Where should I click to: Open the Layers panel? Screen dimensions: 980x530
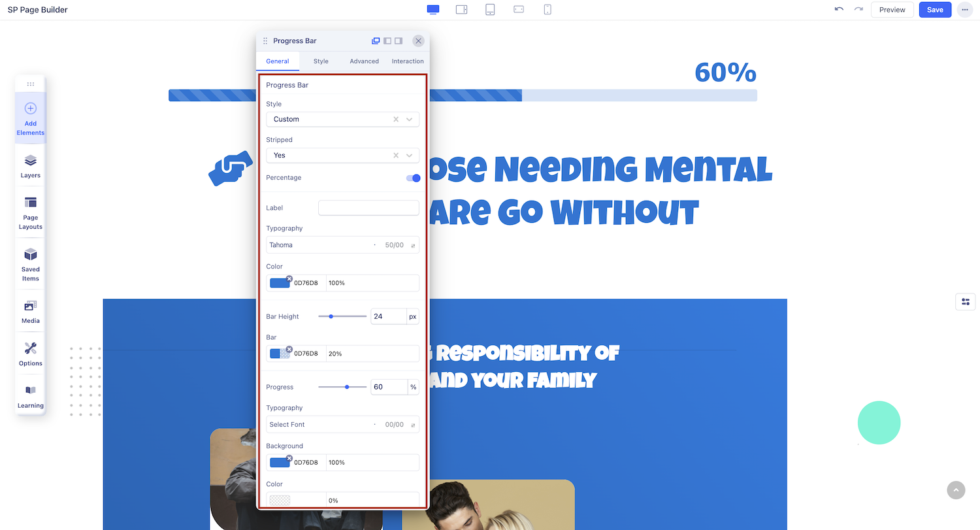coord(30,166)
